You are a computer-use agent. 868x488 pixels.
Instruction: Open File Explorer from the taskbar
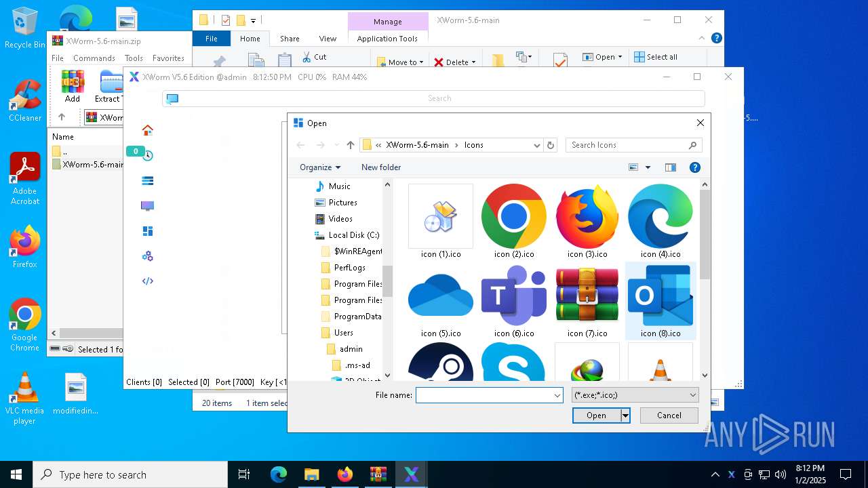pyautogui.click(x=311, y=474)
